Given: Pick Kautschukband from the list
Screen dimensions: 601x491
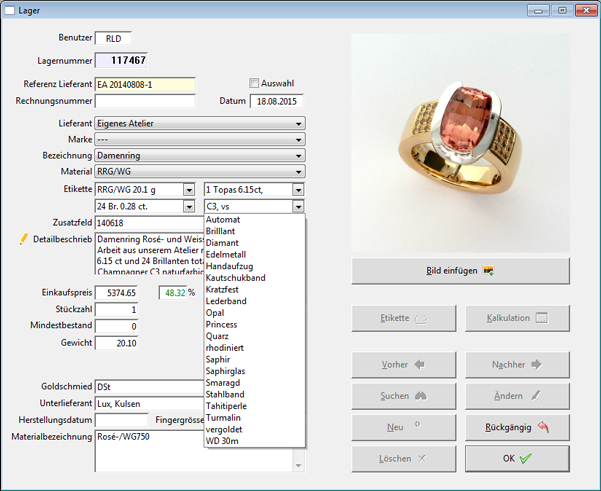Looking at the screenshot, I should tap(255, 278).
